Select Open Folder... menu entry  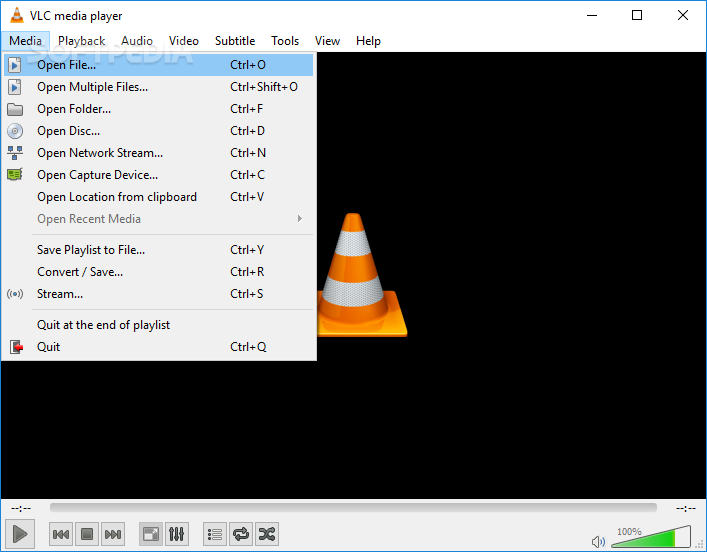(159, 109)
